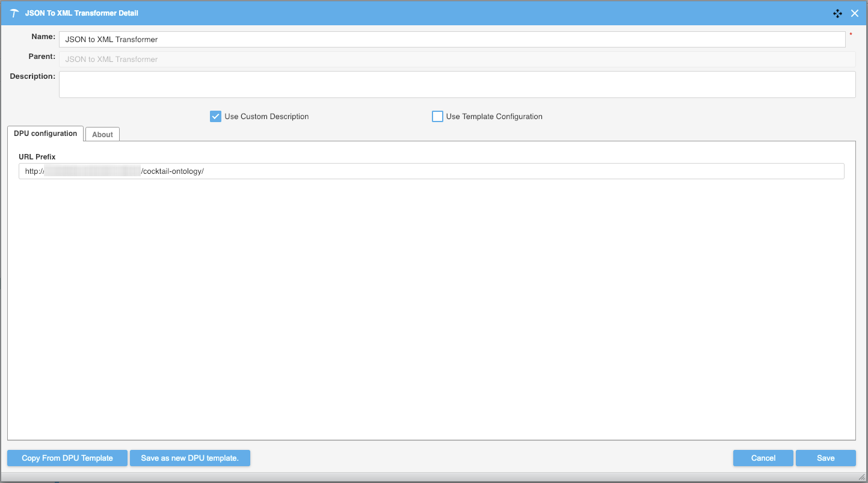
Task: Click the disabled Parent field
Action: click(x=457, y=60)
